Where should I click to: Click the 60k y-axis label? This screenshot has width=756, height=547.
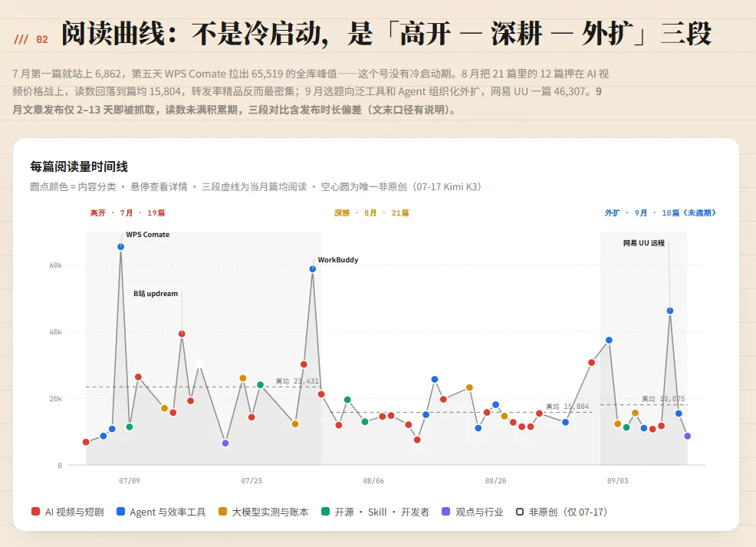(x=55, y=265)
